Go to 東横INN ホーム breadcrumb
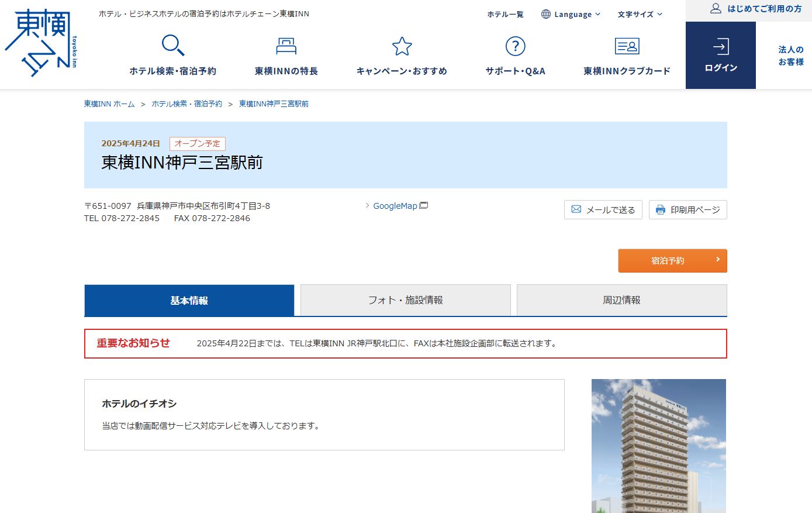 (x=109, y=104)
